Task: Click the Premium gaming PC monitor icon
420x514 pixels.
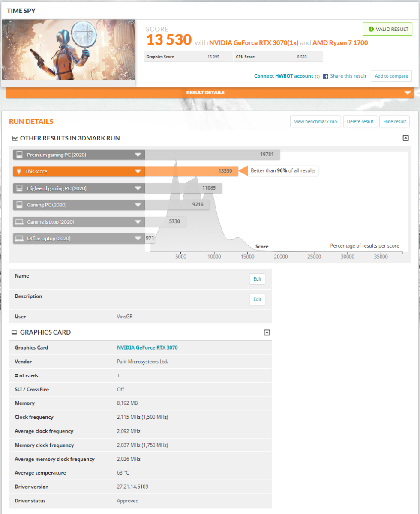Action: coord(18,155)
